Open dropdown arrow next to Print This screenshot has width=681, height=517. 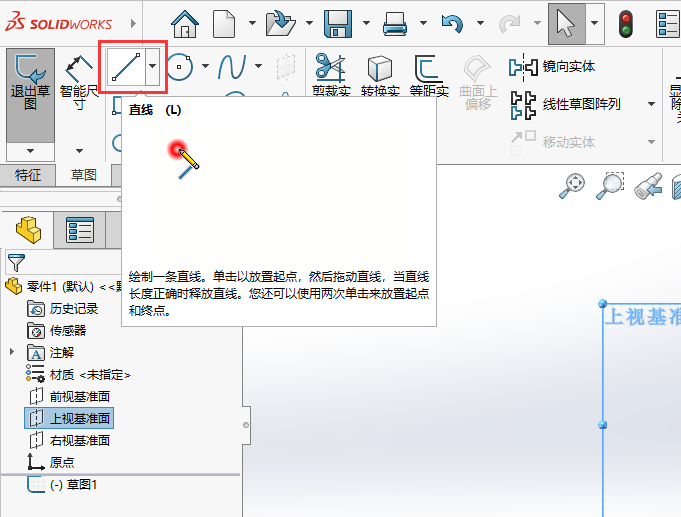coord(423,23)
